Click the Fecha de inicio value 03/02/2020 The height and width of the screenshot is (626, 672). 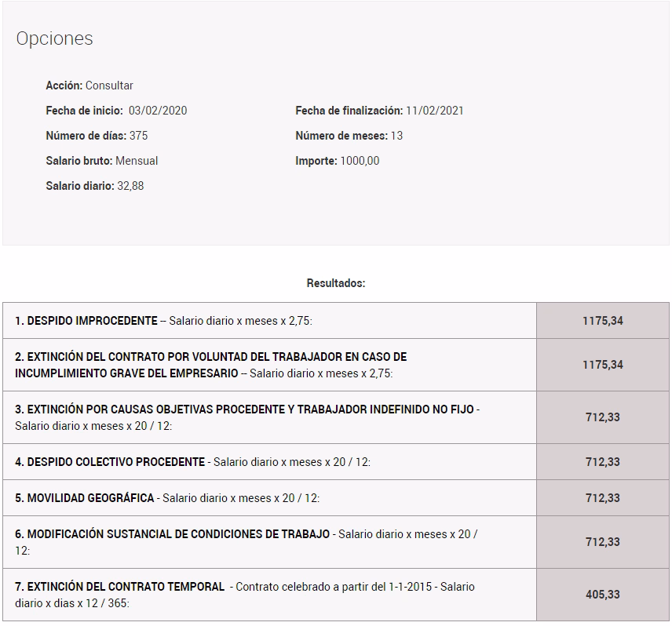click(158, 111)
